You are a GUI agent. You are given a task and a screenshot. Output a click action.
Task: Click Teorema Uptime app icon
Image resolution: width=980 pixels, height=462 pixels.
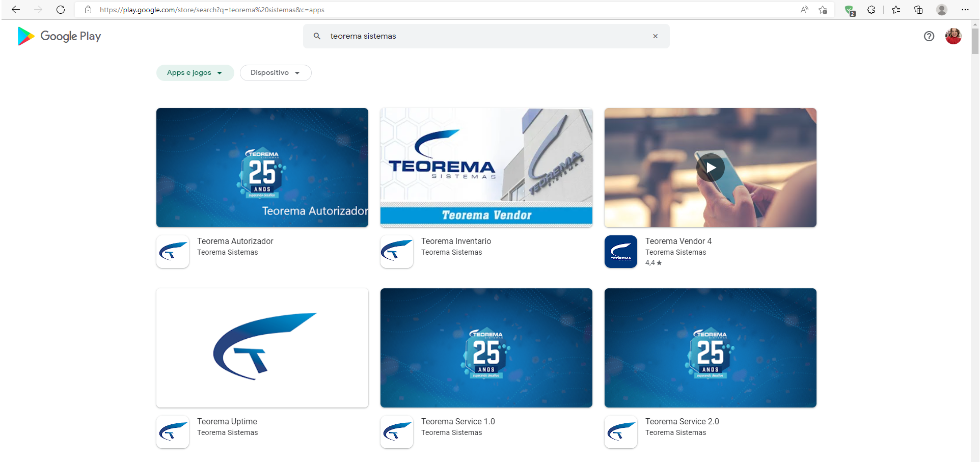(173, 432)
